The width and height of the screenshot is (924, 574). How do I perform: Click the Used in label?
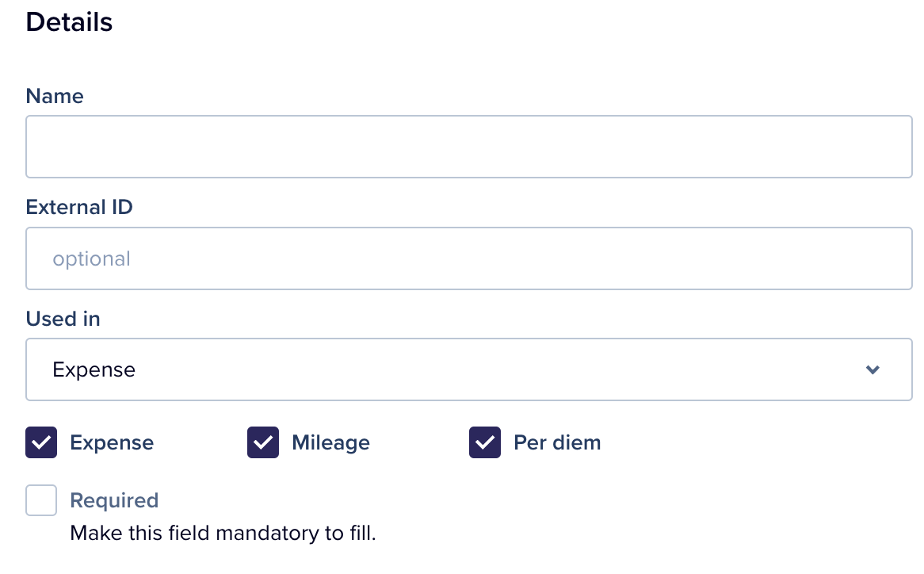tap(63, 319)
